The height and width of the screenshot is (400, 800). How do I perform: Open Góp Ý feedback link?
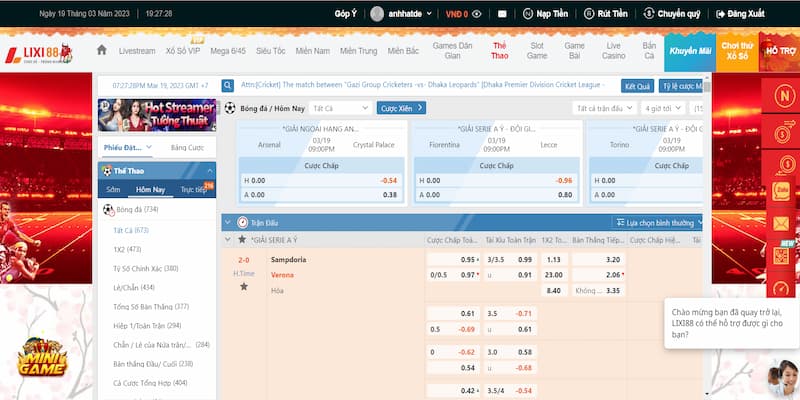pyautogui.click(x=345, y=14)
